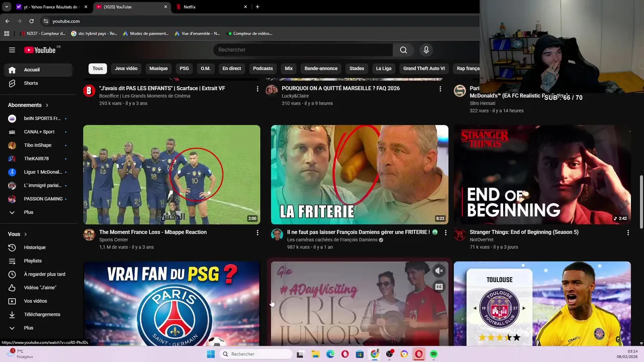Open Vos vidéos in the sidebar
This screenshot has height=362, width=644.
pos(38,301)
